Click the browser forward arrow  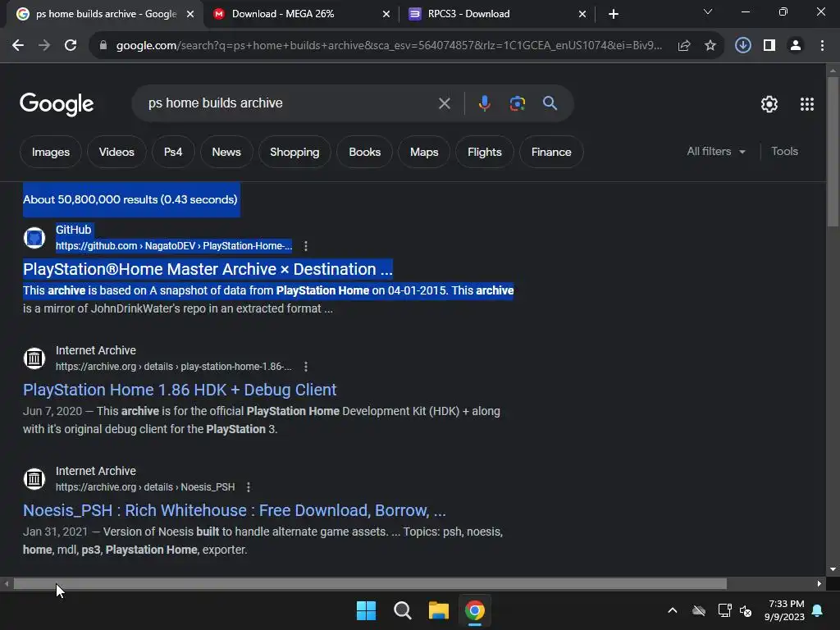[44, 46]
